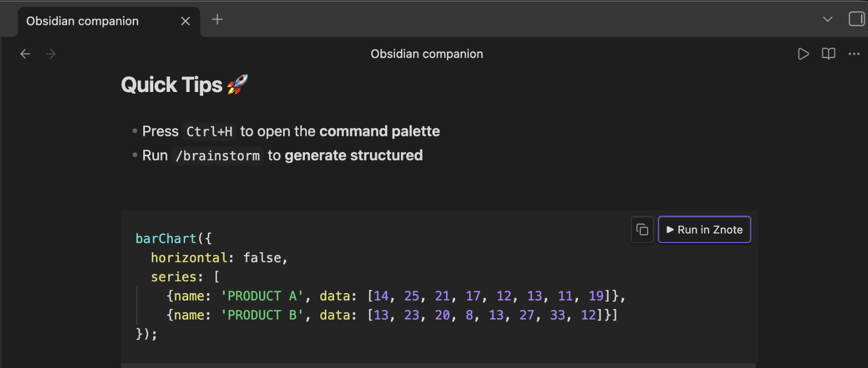
Task: Navigate forward with the right arrow
Action: click(x=51, y=54)
